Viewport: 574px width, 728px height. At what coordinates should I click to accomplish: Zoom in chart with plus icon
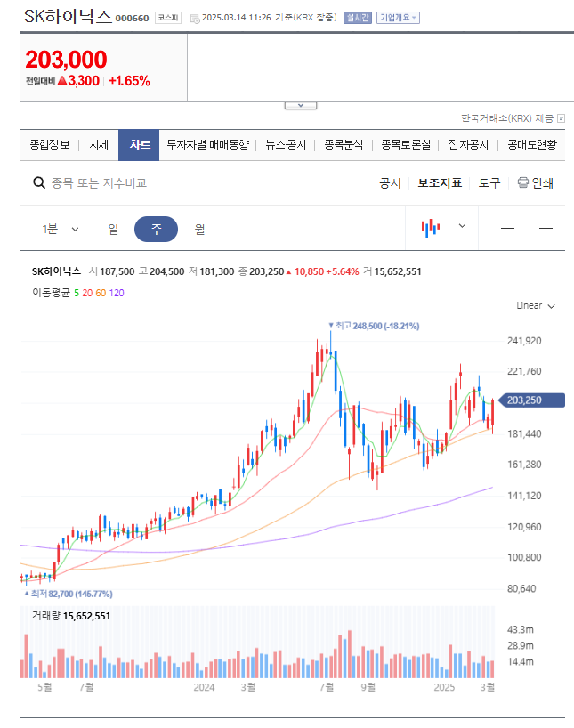click(546, 229)
